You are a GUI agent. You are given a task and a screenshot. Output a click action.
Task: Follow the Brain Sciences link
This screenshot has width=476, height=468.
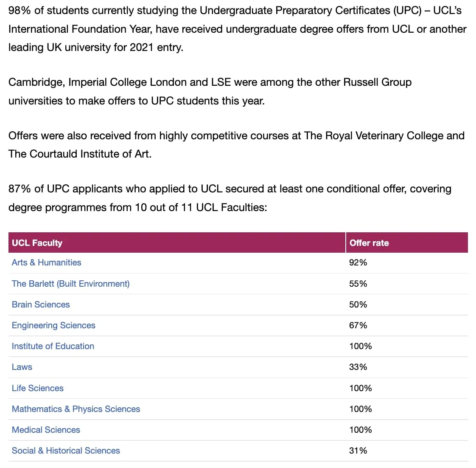click(x=41, y=304)
